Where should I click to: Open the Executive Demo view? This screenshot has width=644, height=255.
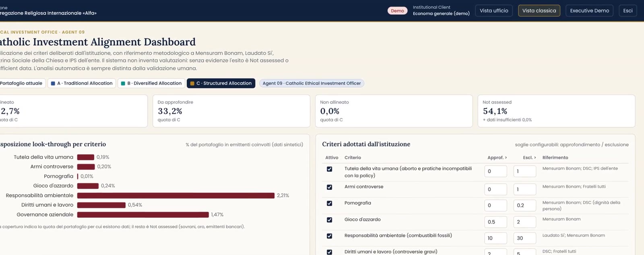[x=589, y=10]
